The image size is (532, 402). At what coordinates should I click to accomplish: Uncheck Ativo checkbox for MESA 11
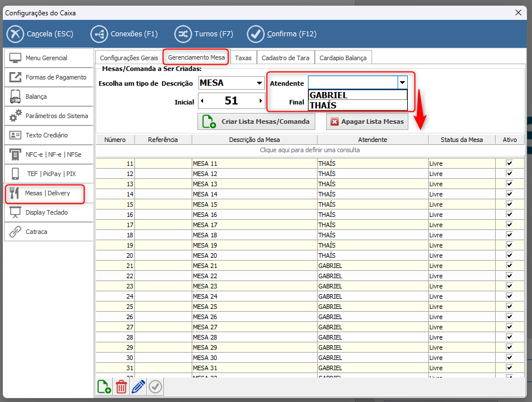(509, 164)
